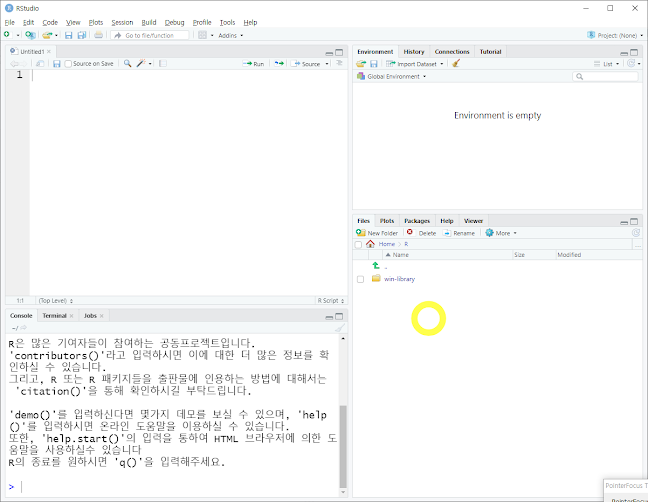Click the Open File folder icon in main toolbar
Image resolution: width=648 pixels, height=502 pixels.
47,35
